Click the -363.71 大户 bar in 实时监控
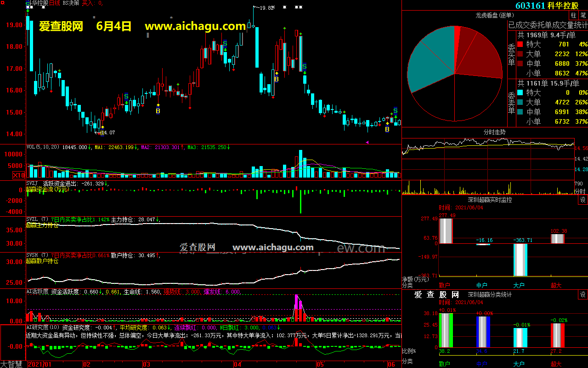This screenshot has width=588, height=368. pyautogui.click(x=520, y=259)
